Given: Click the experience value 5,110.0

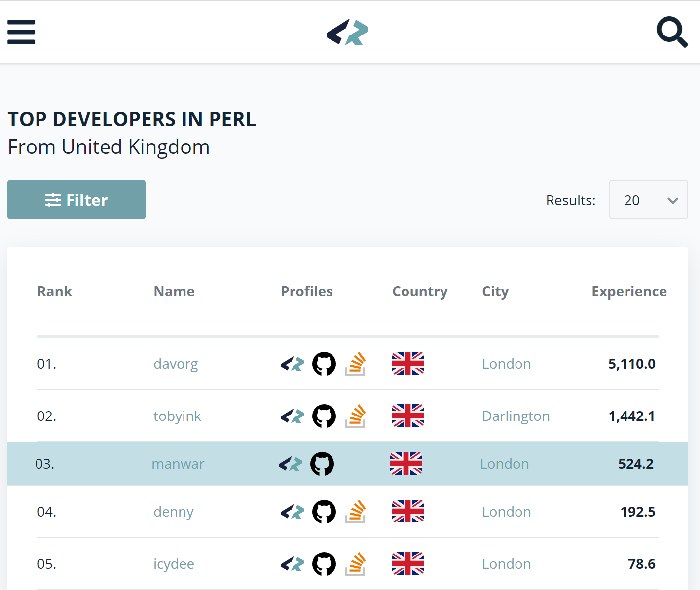Looking at the screenshot, I should tap(632, 364).
